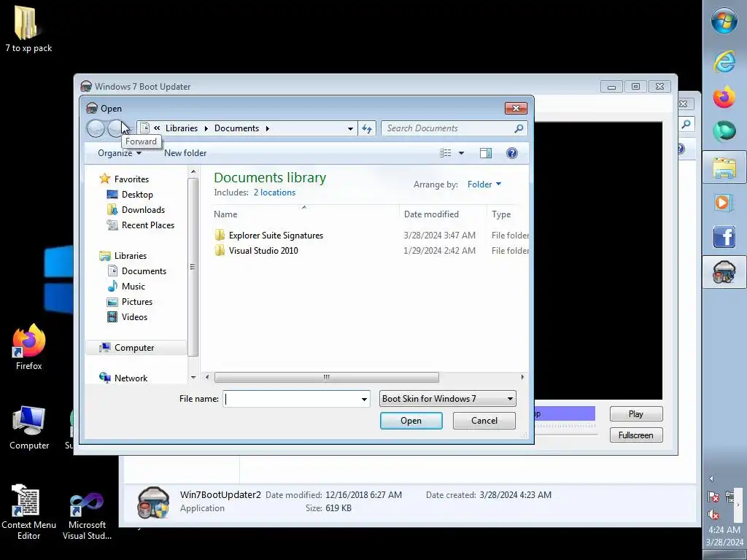Screen dimensions: 747x560
Task: Click the refresh button beside address bar
Action: (x=367, y=128)
